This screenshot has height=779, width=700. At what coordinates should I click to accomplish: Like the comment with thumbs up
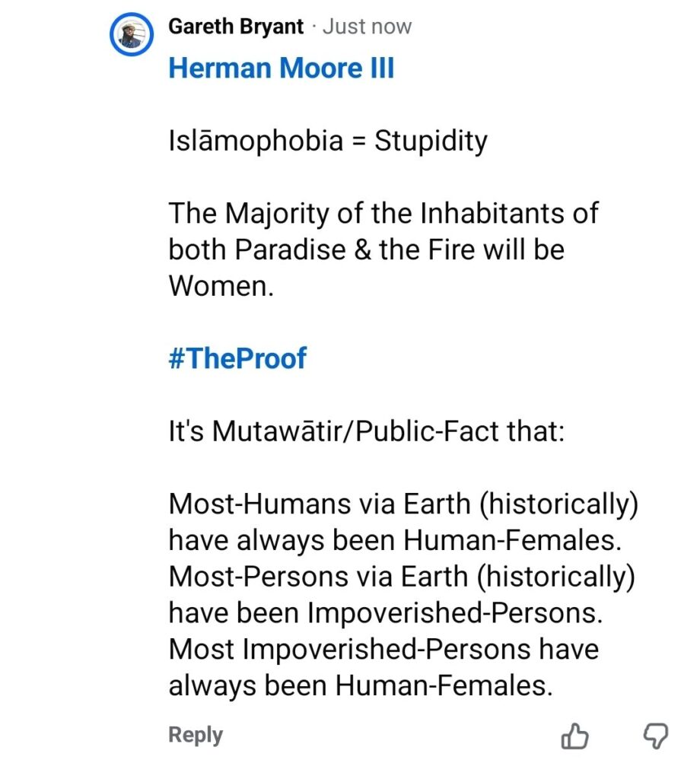click(574, 736)
